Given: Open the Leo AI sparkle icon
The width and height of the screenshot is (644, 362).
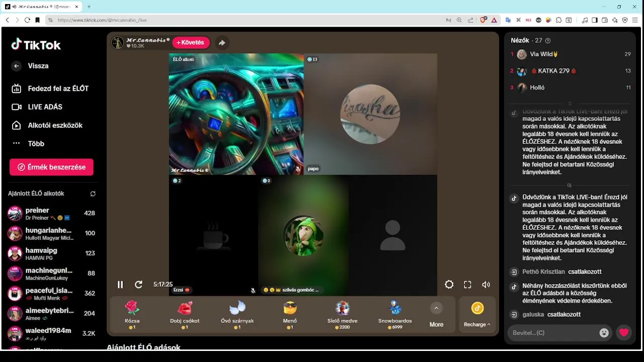Looking at the screenshot, I should [615, 20].
